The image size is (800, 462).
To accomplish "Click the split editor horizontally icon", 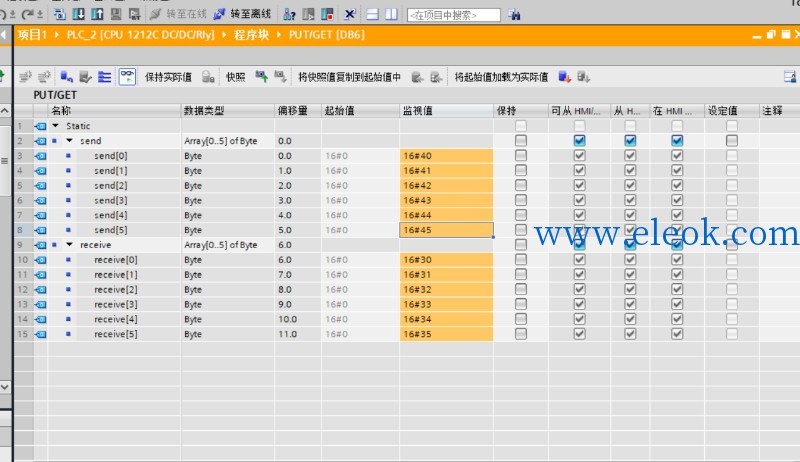I will 372,14.
